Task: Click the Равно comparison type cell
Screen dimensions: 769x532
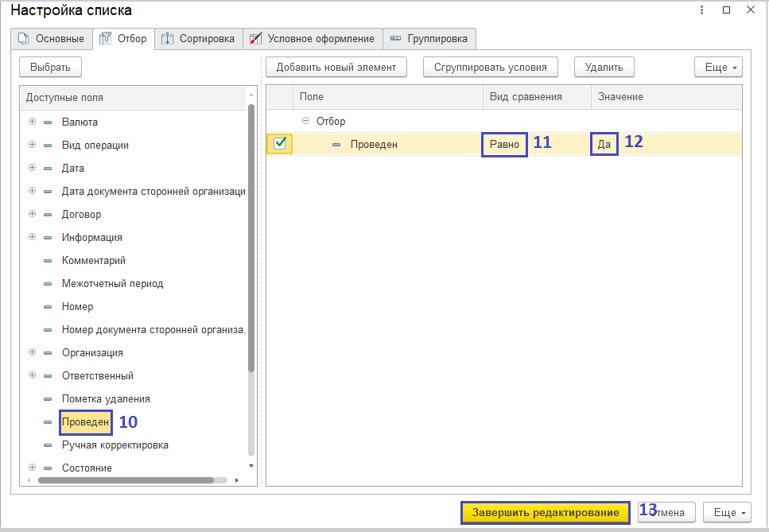Action: [504, 144]
